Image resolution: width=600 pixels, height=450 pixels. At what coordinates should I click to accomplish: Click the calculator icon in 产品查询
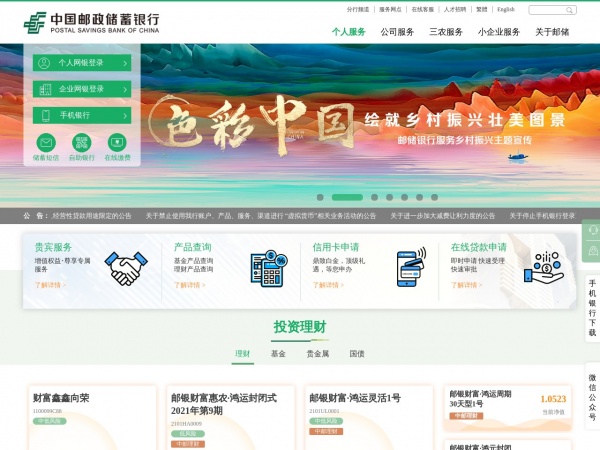coord(269,268)
